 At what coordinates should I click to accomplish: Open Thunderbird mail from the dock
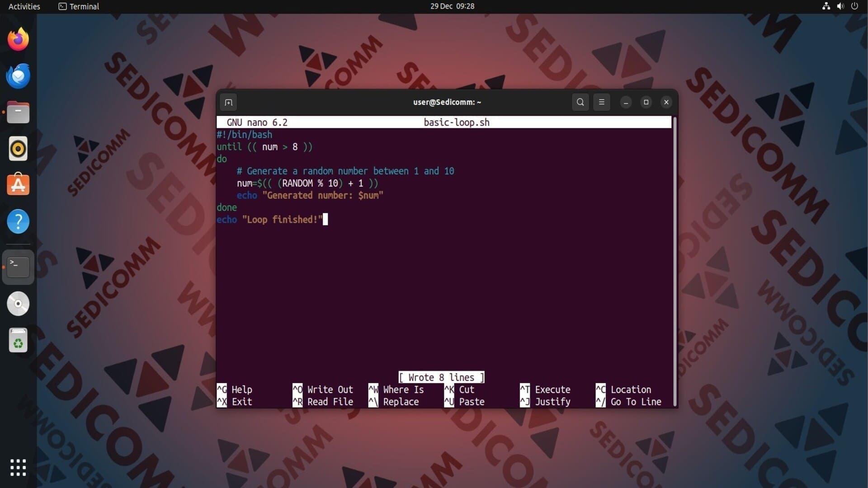click(x=18, y=76)
